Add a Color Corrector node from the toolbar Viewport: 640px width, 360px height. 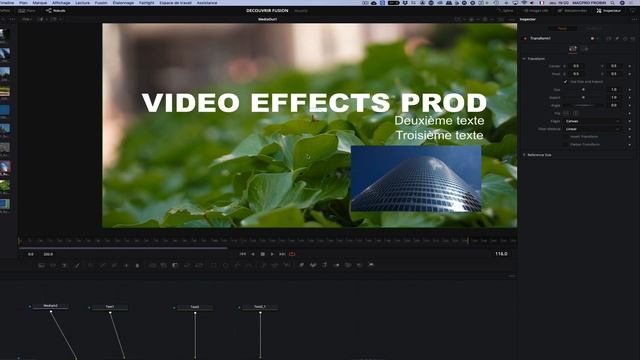click(91, 265)
